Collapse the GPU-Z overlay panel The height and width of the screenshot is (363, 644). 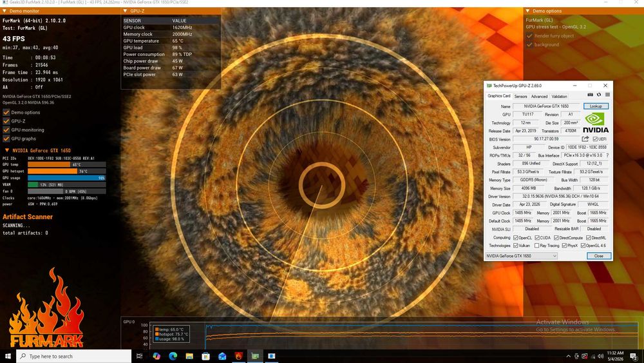pos(126,11)
